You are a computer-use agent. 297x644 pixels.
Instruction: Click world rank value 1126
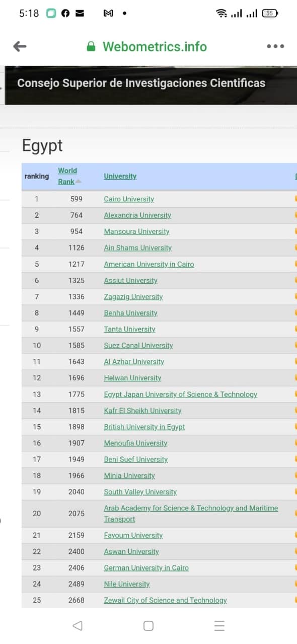[77, 248]
